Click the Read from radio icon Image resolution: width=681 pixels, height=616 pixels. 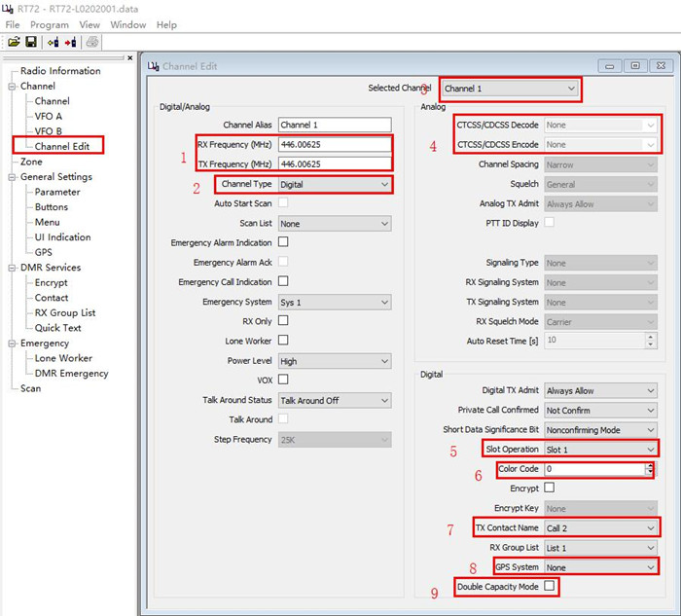click(x=53, y=42)
